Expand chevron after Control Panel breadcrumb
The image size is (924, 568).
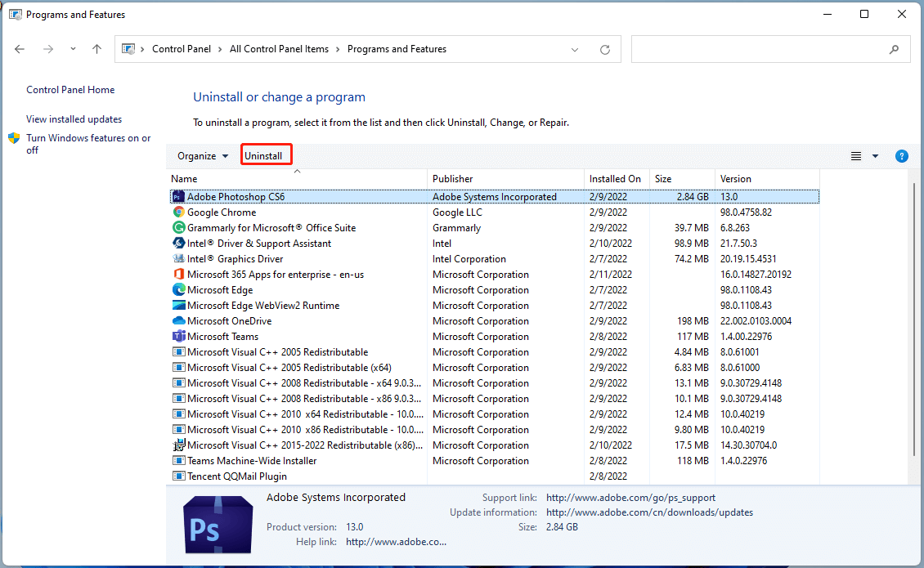coord(220,50)
